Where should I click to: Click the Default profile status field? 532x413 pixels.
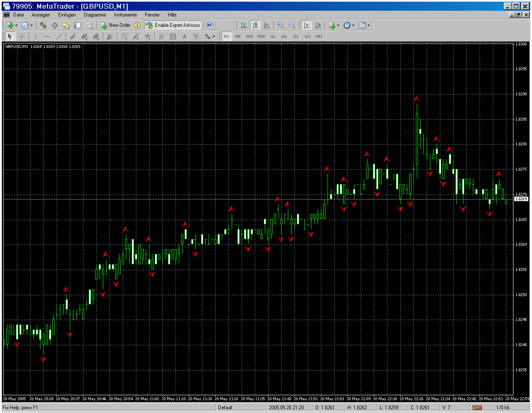242,408
